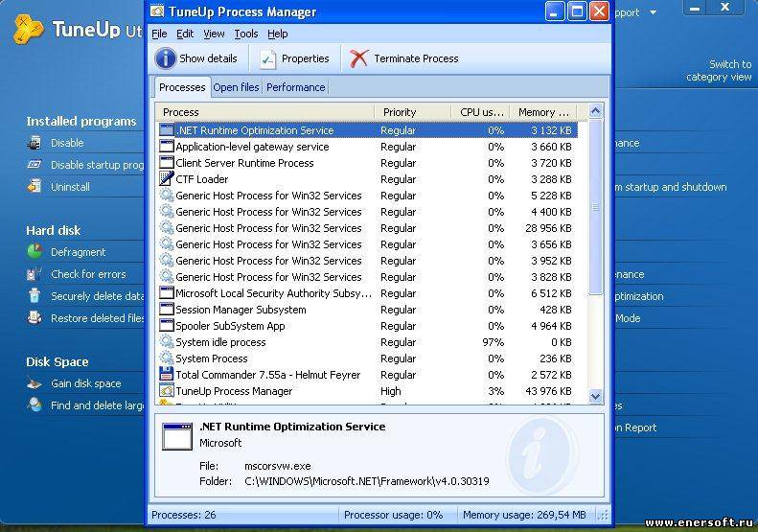Click the TuneUp Process Manager title bar icon
758x532 pixels.
point(157,12)
